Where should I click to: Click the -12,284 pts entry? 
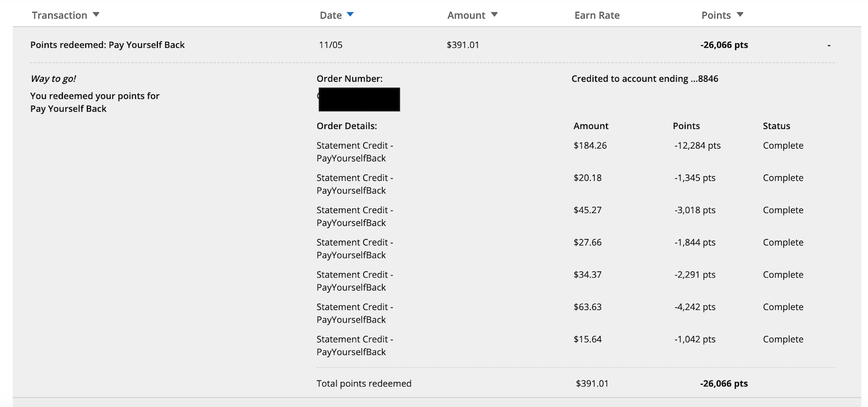click(x=697, y=145)
